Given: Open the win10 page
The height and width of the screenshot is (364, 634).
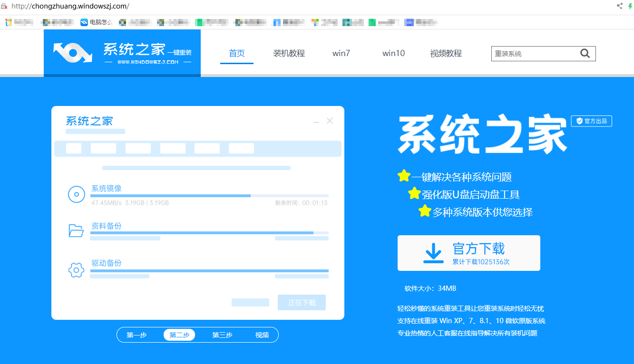Looking at the screenshot, I should coord(393,53).
